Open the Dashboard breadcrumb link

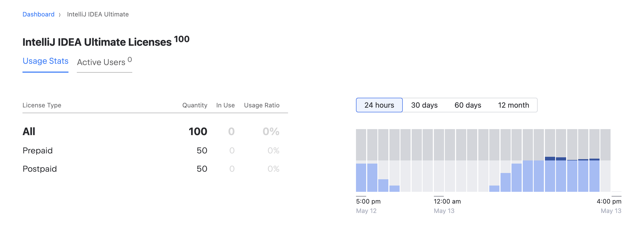point(38,14)
